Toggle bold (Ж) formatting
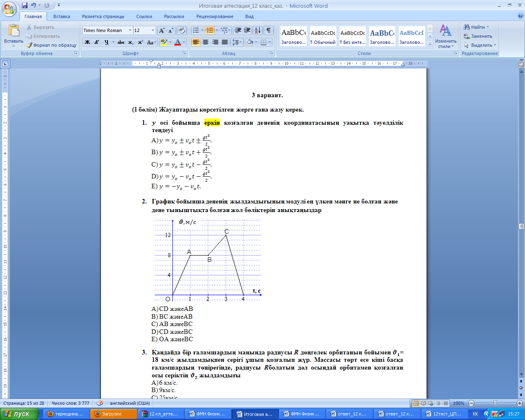This screenshot has width=525, height=420. click(87, 42)
